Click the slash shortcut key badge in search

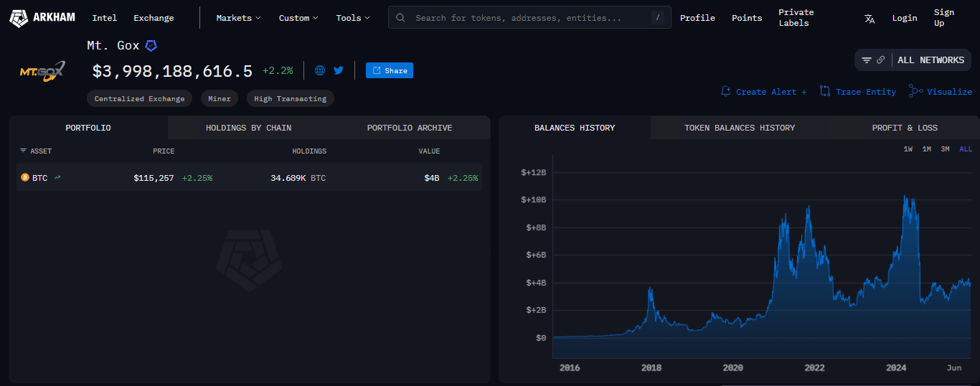click(658, 18)
